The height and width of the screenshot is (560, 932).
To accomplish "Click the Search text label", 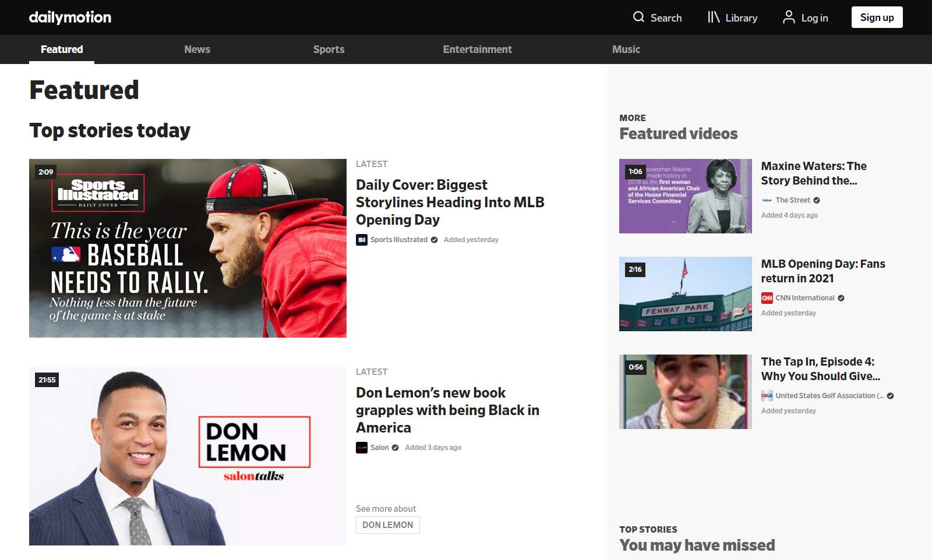I will click(666, 18).
